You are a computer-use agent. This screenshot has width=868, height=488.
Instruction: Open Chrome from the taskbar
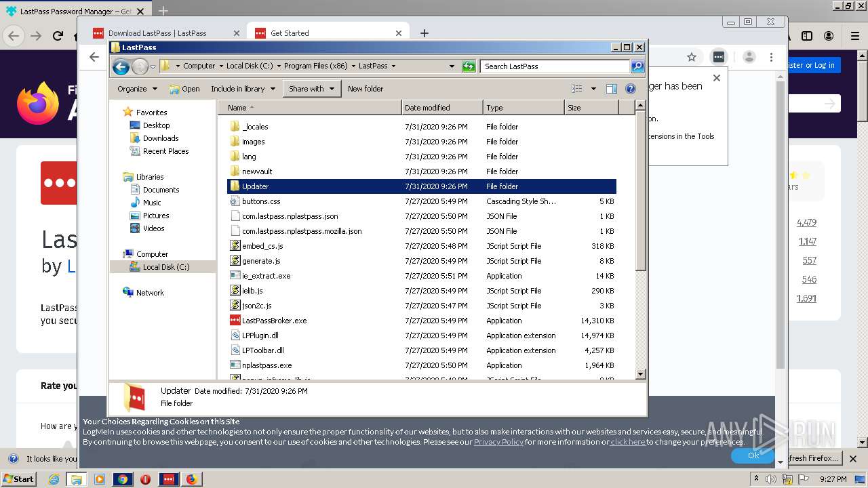pyautogui.click(x=123, y=479)
